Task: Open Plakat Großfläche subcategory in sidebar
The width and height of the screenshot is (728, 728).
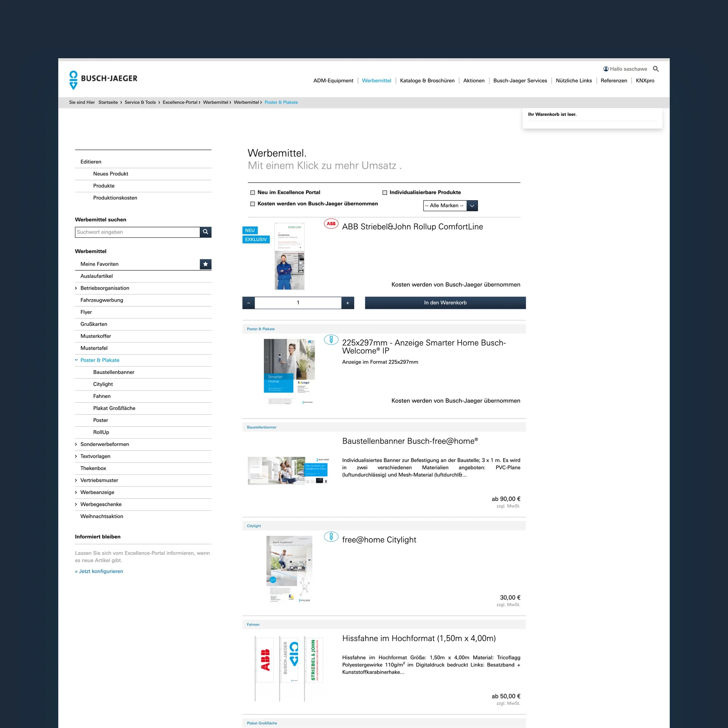Action: [114, 408]
